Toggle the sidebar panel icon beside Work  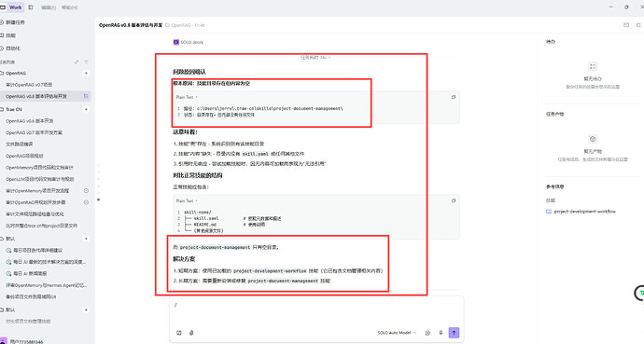point(31,7)
